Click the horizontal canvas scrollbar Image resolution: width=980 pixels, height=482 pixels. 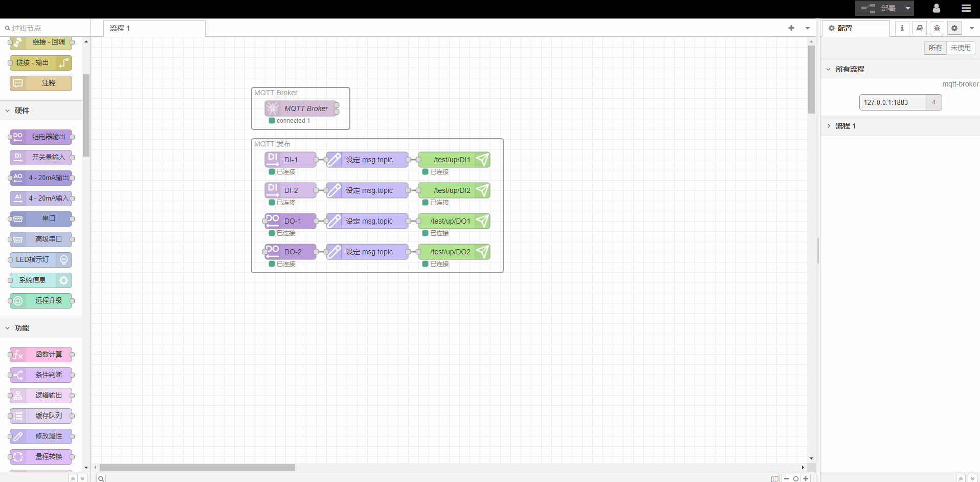pyautogui.click(x=197, y=467)
